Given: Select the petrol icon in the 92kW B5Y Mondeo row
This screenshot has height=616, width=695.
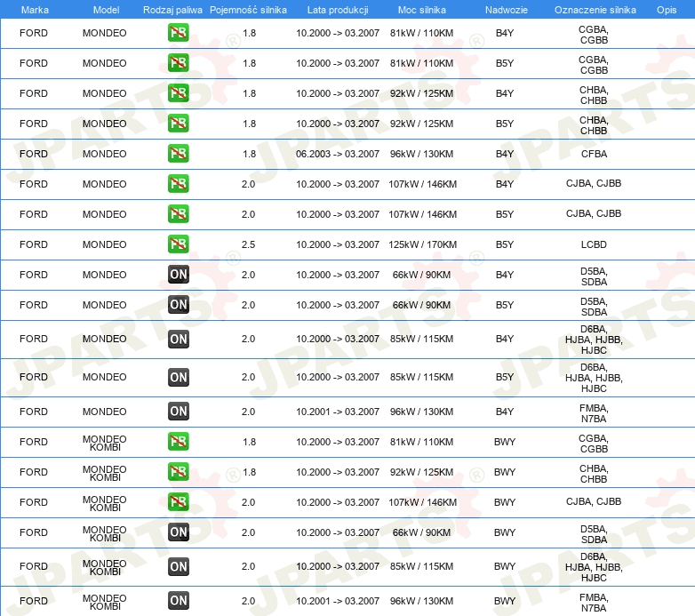Looking at the screenshot, I should coord(178,124).
